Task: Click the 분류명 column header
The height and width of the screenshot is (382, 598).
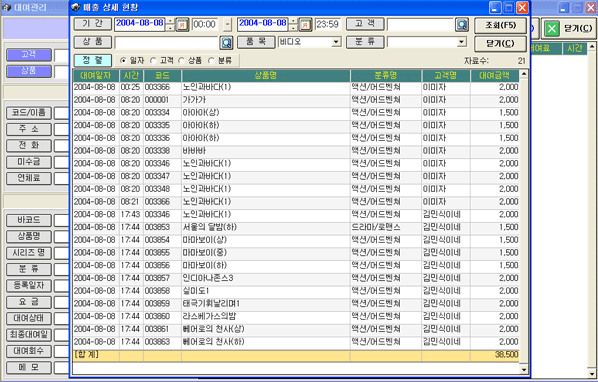Action: (x=386, y=75)
